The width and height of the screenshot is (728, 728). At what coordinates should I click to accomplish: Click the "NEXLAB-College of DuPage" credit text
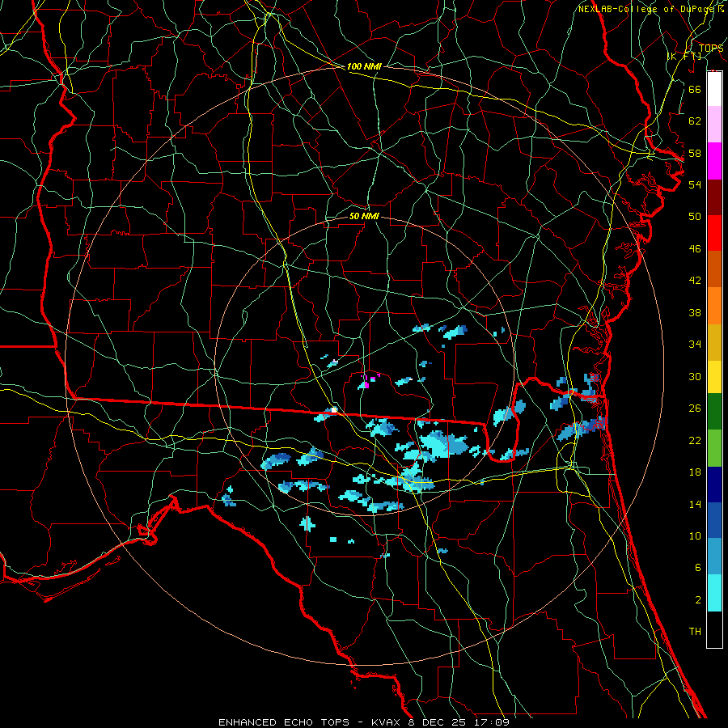(646, 9)
